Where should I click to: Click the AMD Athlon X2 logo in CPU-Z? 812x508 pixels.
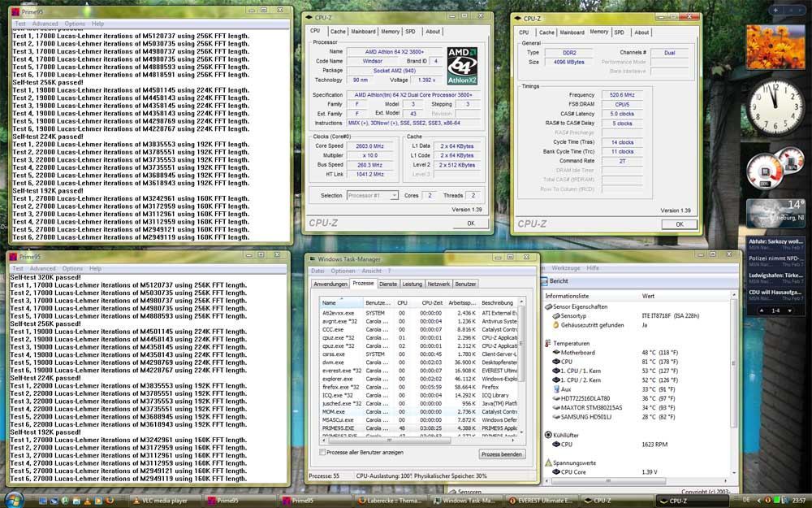coord(462,66)
